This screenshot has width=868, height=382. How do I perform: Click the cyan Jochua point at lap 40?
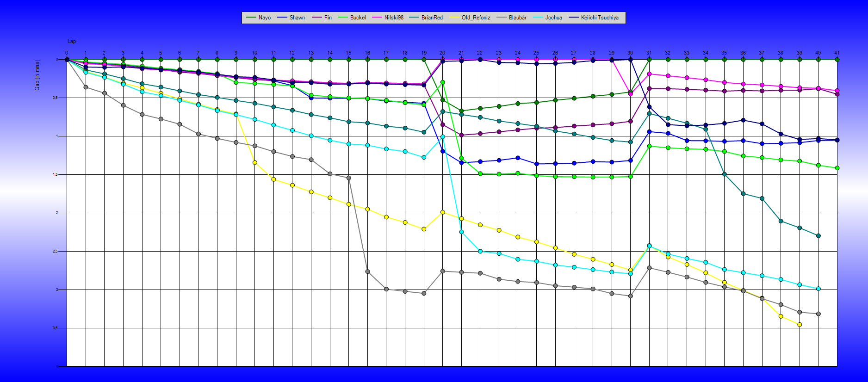(818, 289)
